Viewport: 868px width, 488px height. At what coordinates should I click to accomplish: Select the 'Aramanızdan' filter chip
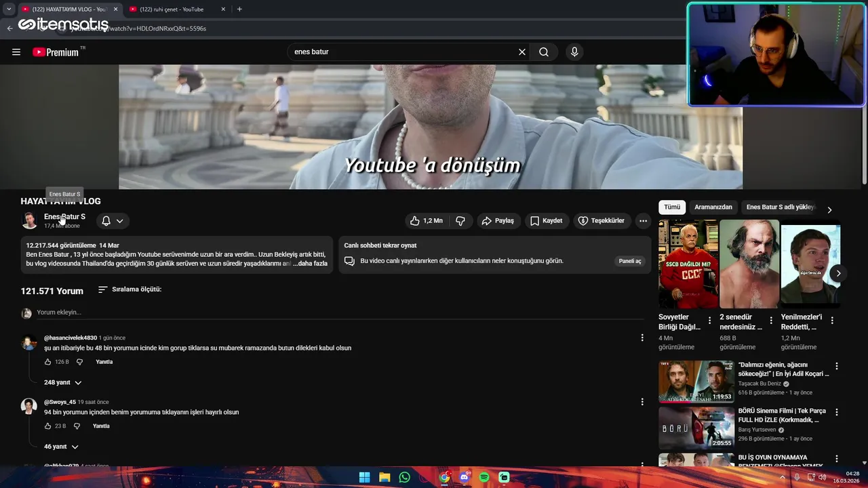[713, 207]
